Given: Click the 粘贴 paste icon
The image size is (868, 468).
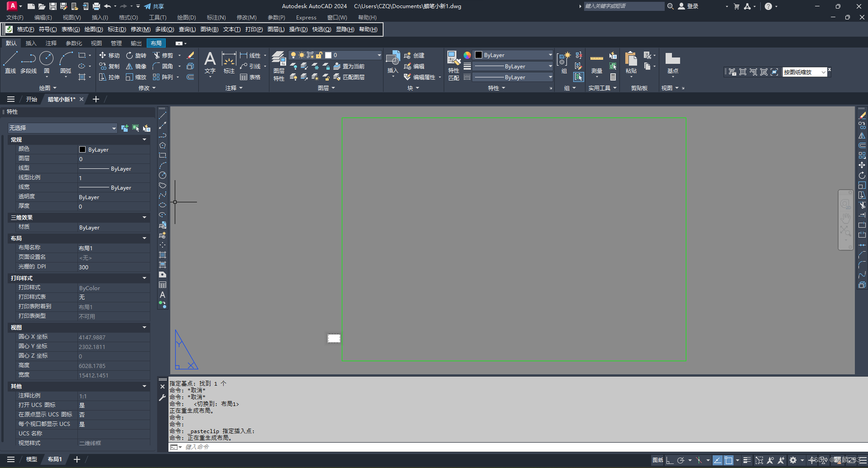Looking at the screenshot, I should [631, 62].
